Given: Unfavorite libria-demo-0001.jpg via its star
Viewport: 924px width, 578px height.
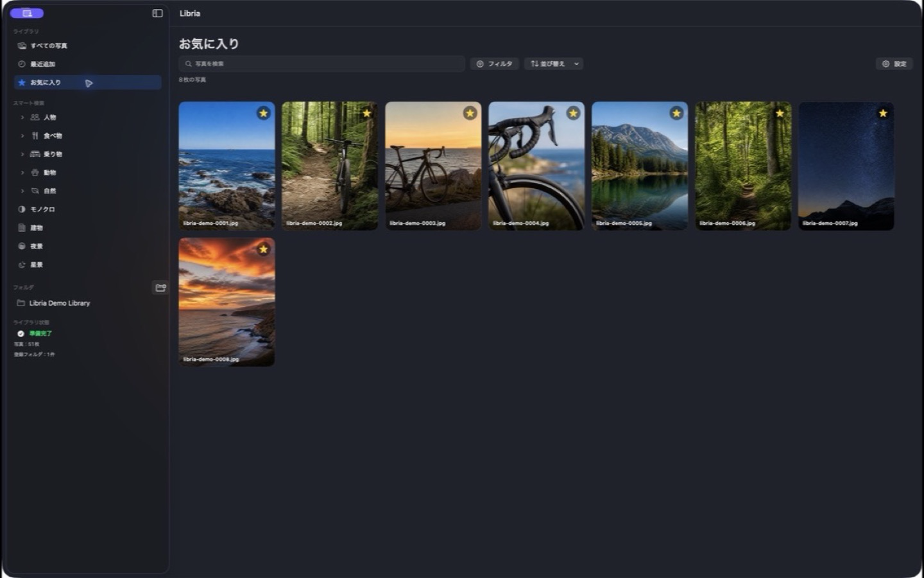Looking at the screenshot, I should pos(263,113).
